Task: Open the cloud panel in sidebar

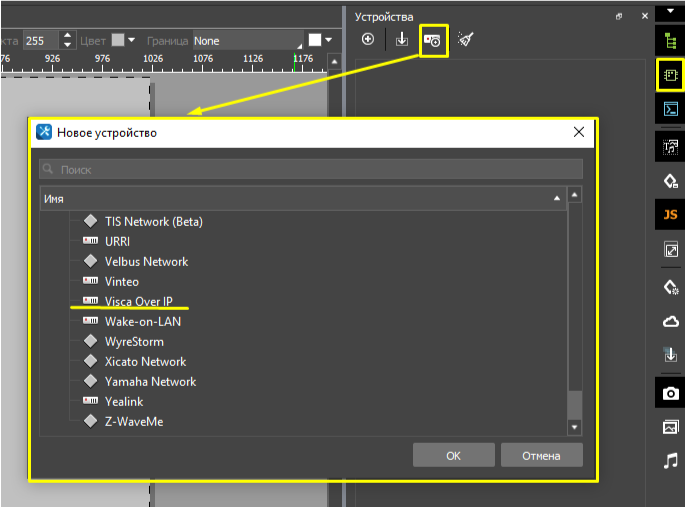Action: pyautogui.click(x=670, y=321)
